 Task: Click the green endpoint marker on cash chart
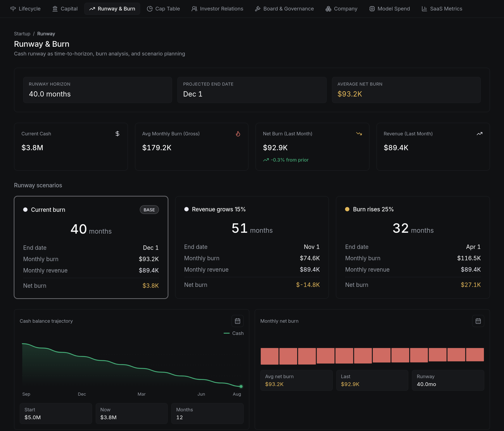(241, 386)
